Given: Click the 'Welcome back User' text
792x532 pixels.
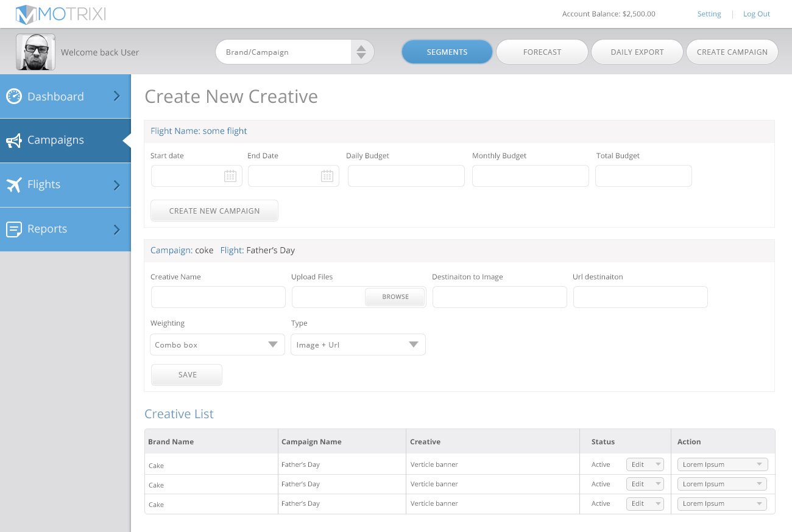Looking at the screenshot, I should coord(100,52).
